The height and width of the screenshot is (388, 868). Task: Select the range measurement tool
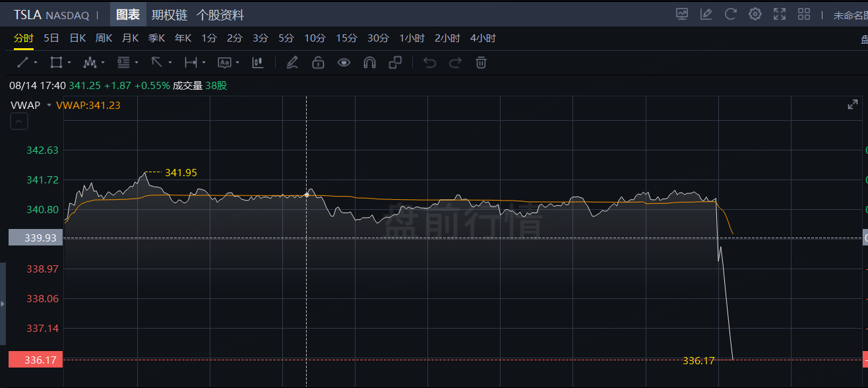tap(191, 63)
